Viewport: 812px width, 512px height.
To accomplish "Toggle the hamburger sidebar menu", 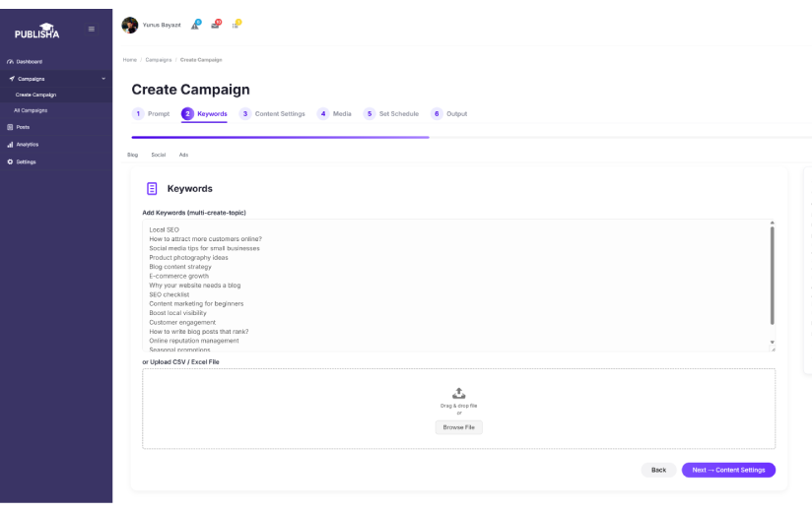I will pos(92,29).
